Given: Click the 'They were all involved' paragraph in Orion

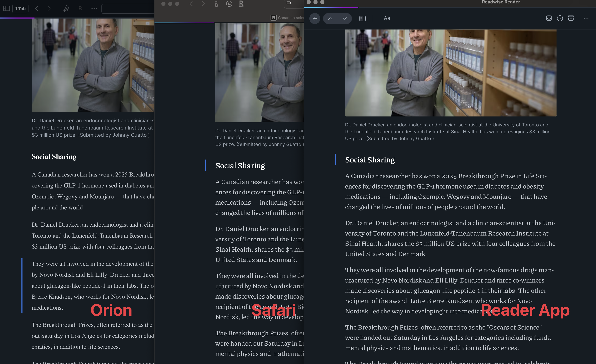Looking at the screenshot, I should 93,286.
